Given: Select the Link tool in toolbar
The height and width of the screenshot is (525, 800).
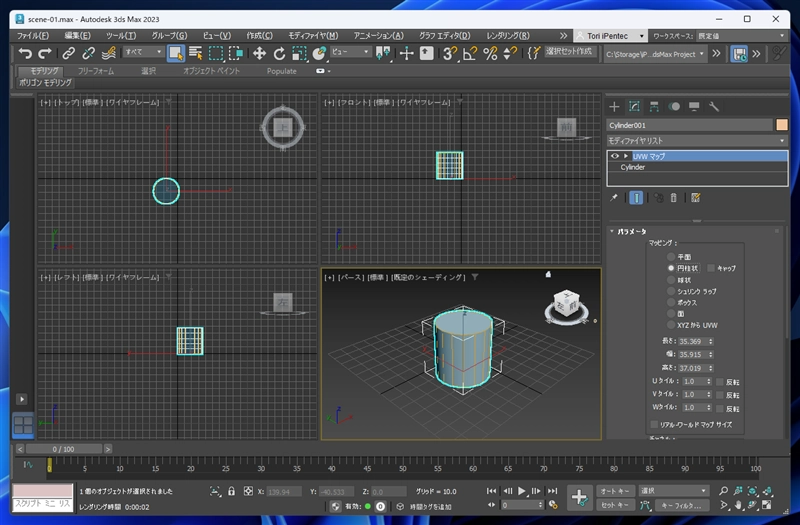Looking at the screenshot, I should [x=68, y=53].
